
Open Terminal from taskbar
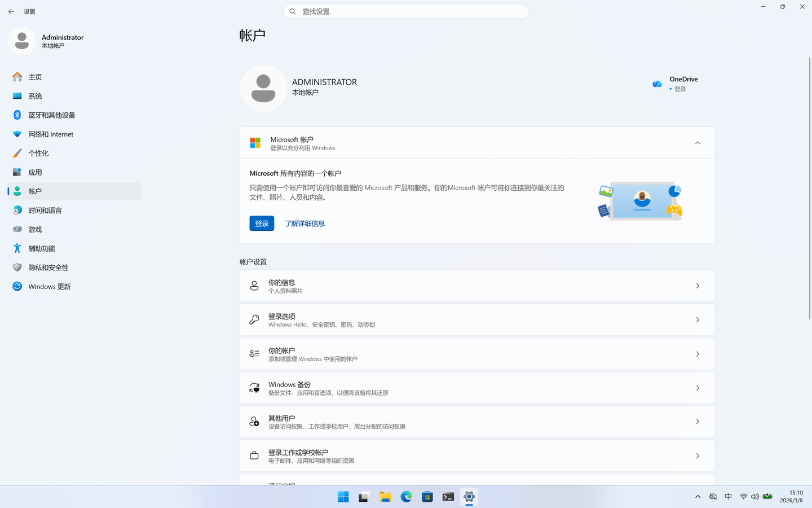pos(448,497)
